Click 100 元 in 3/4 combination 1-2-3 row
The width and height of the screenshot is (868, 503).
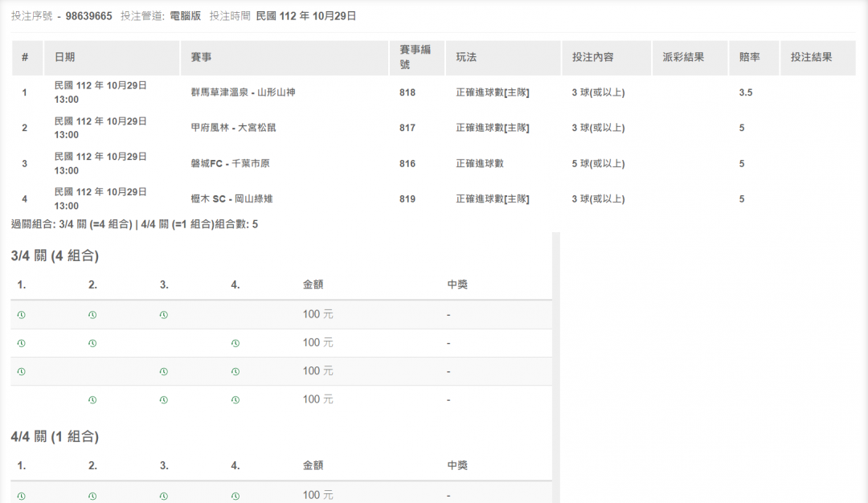pyautogui.click(x=317, y=314)
